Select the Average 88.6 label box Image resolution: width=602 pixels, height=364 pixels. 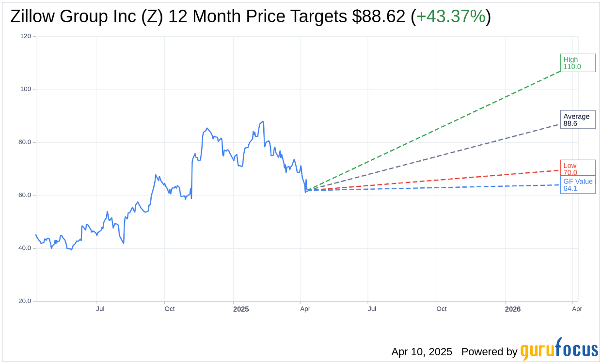coord(578,120)
